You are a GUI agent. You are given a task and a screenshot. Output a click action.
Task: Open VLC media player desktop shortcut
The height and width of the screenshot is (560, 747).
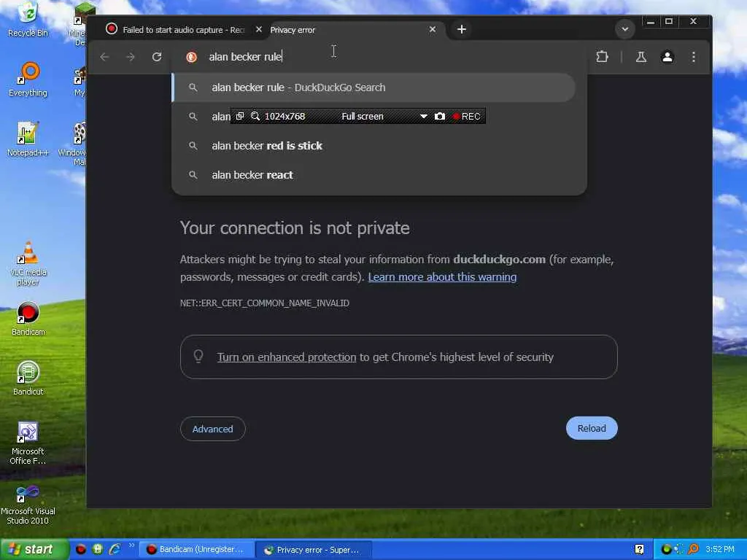(28, 263)
